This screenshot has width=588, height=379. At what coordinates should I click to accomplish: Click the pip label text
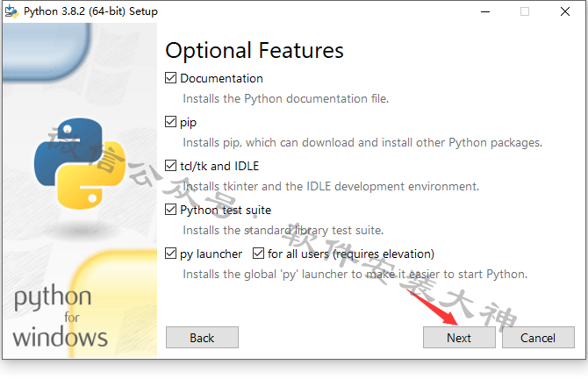click(189, 123)
